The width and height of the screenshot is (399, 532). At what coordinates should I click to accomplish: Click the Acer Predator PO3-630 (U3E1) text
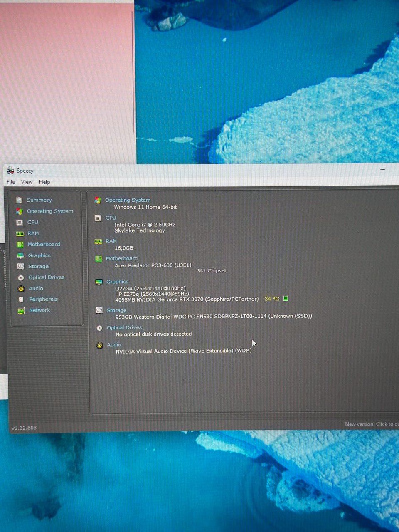pyautogui.click(x=153, y=265)
